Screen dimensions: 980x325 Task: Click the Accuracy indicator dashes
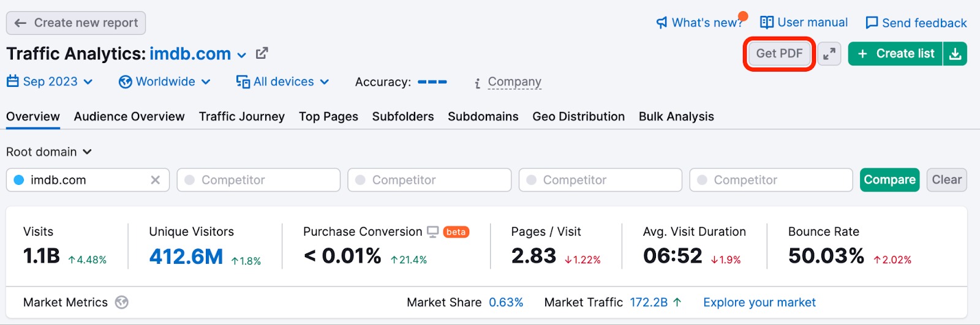coord(432,81)
